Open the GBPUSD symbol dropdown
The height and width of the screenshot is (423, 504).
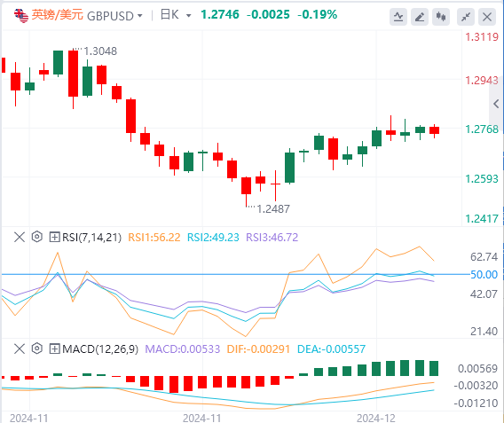pos(114,16)
